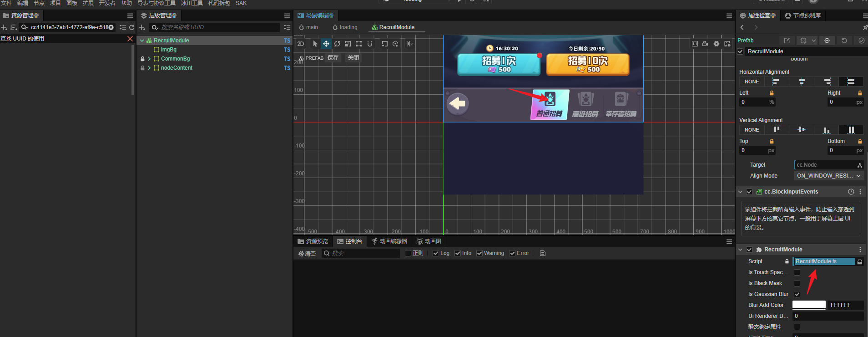Select vertical center alignment
868x337 pixels.
(x=802, y=130)
